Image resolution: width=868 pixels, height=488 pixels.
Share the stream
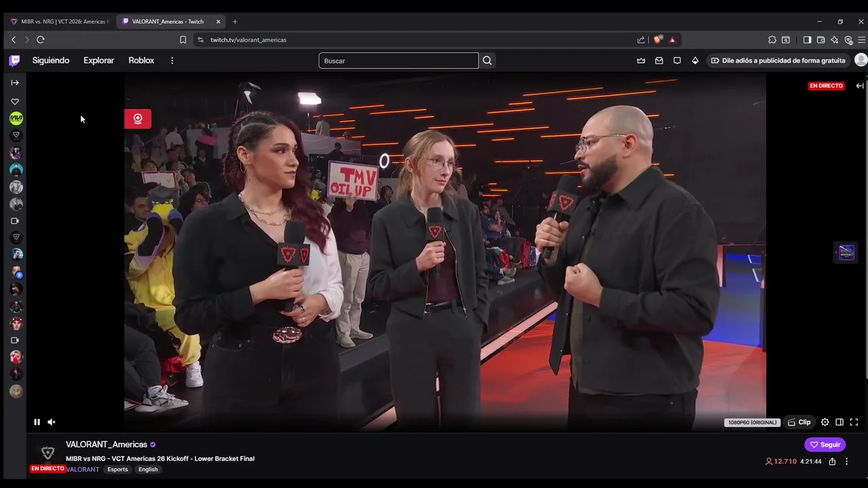coord(832,462)
